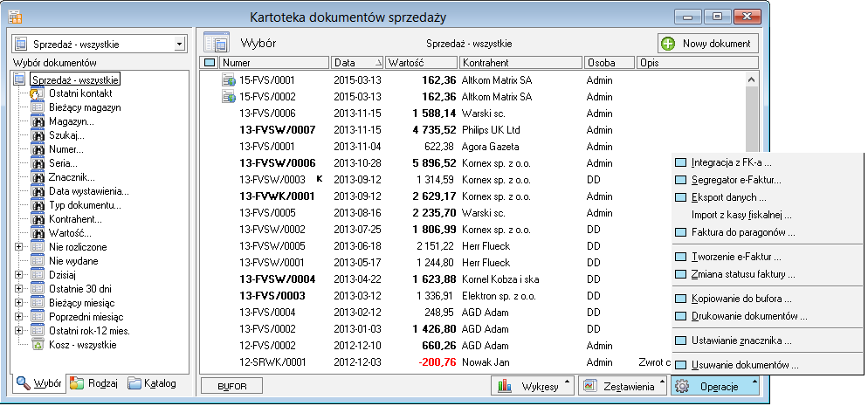Viewport: 868px width, 406px height.
Task: Click the Nowy dokument button
Action: tap(708, 44)
